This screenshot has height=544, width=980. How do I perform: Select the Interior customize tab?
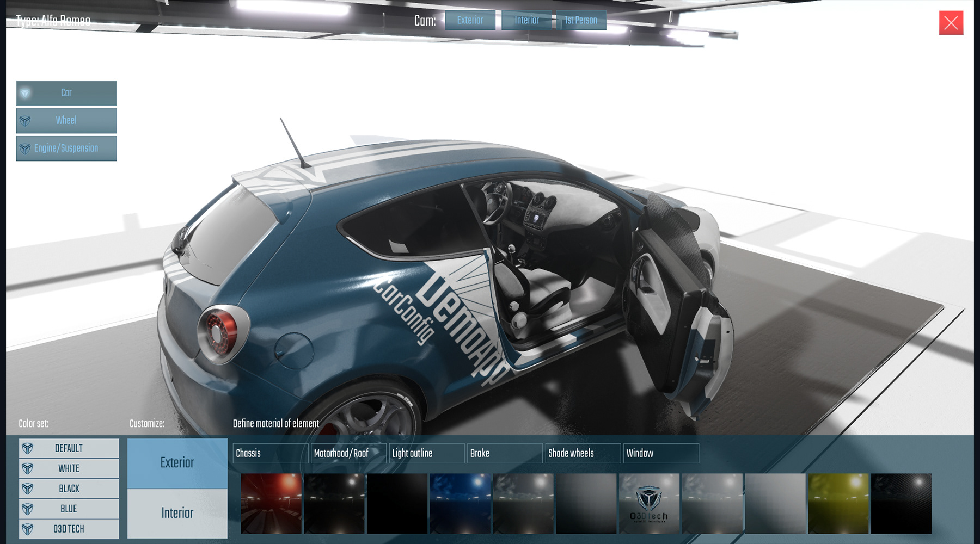[x=177, y=513]
